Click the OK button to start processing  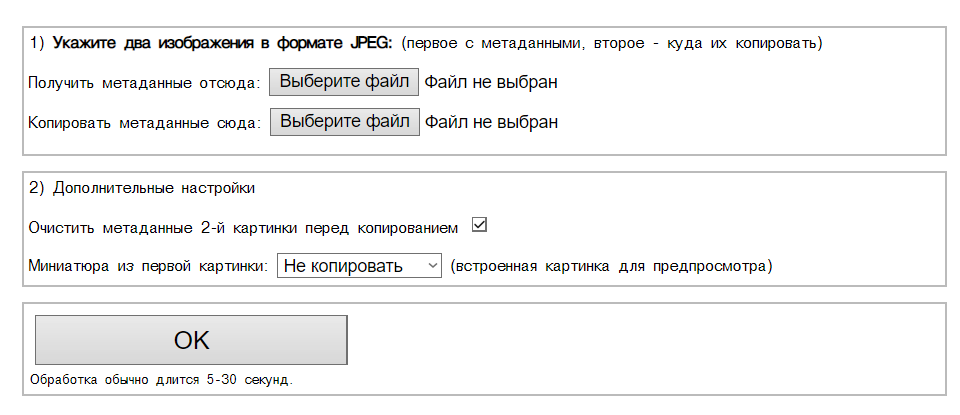pyautogui.click(x=191, y=340)
